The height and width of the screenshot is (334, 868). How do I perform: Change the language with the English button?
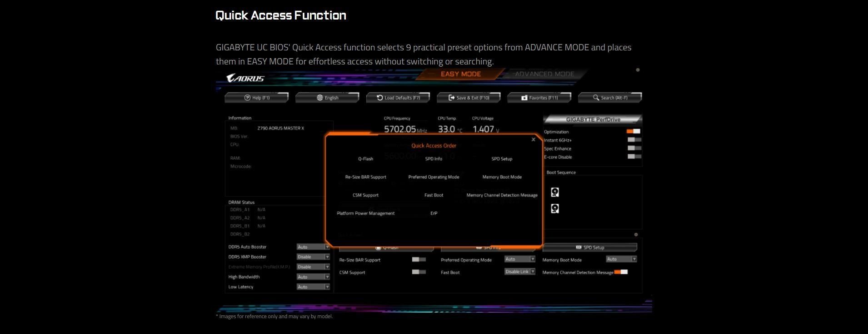(328, 98)
